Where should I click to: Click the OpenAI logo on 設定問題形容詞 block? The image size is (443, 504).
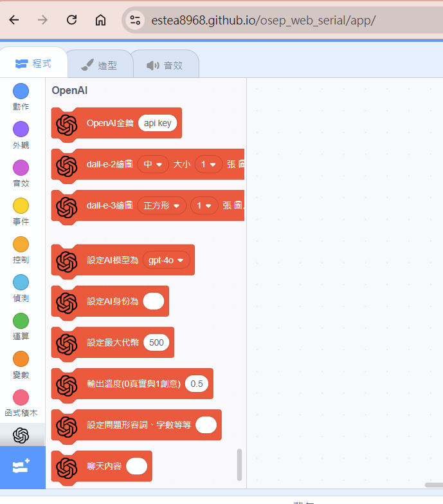click(67, 427)
